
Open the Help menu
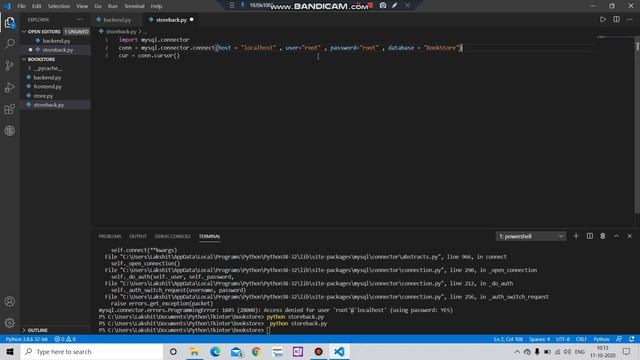tap(156, 6)
